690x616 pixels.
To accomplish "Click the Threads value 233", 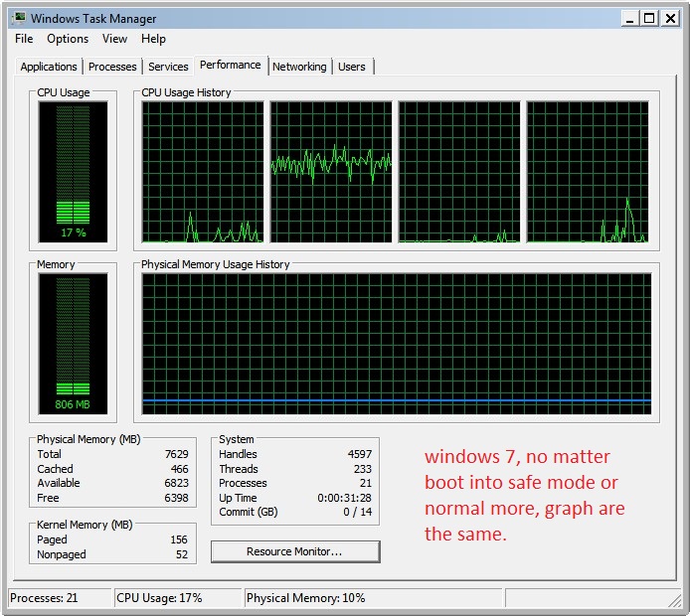I will coord(363,469).
